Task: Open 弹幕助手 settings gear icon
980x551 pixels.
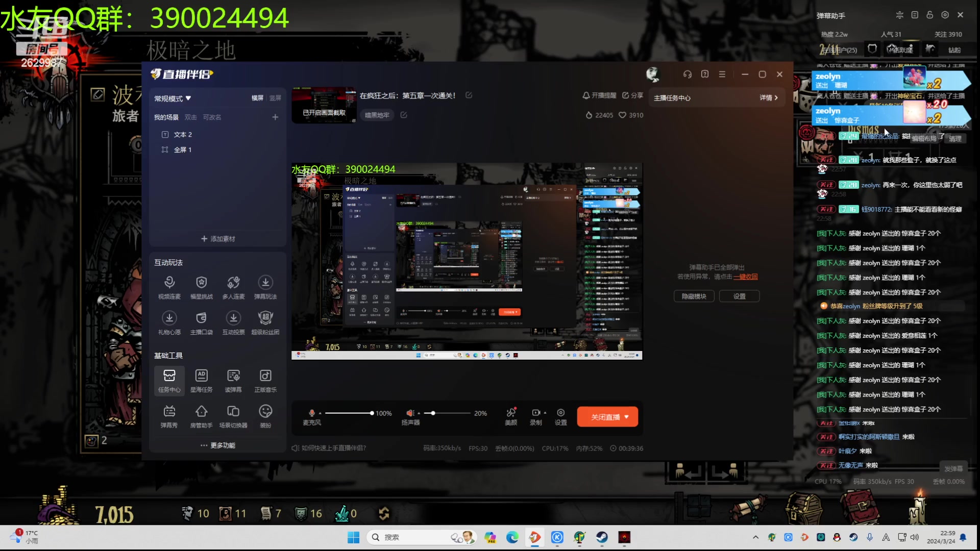Action: pyautogui.click(x=945, y=15)
